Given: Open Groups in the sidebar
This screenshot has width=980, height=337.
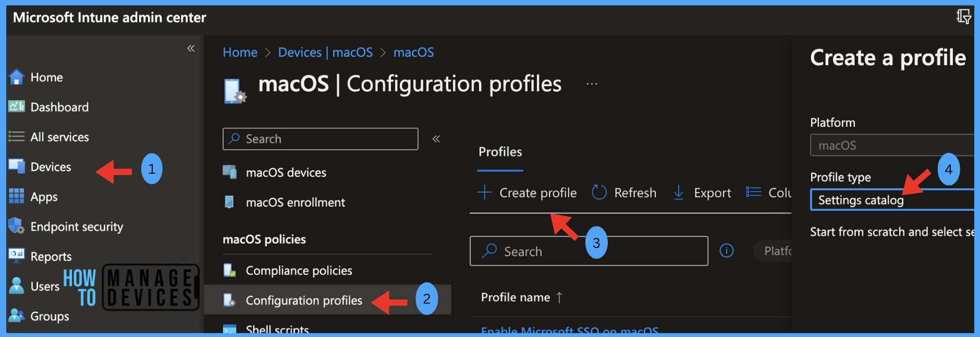Looking at the screenshot, I should click(50, 316).
